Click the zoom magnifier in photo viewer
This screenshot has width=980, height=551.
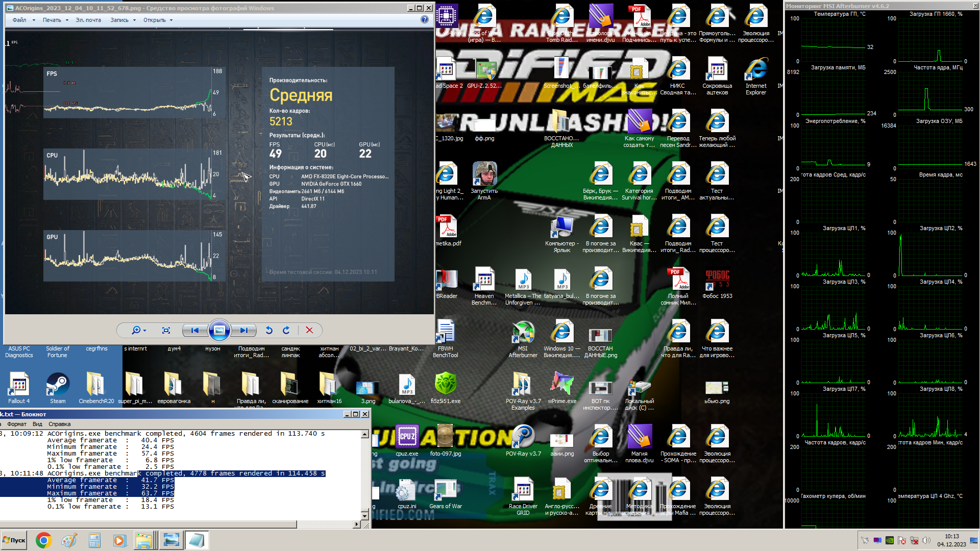(x=136, y=331)
